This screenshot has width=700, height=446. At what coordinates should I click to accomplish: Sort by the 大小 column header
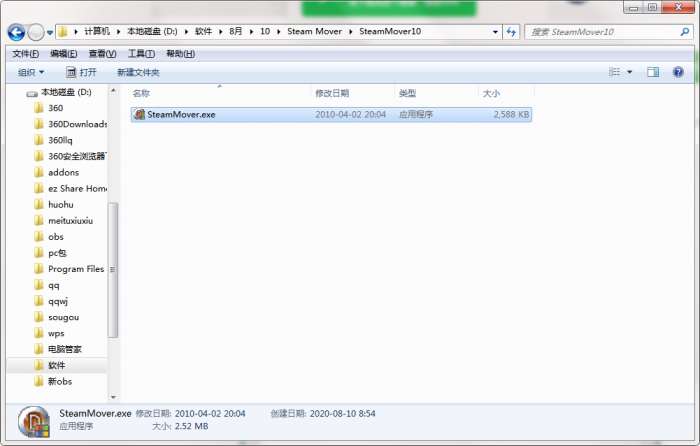491,93
